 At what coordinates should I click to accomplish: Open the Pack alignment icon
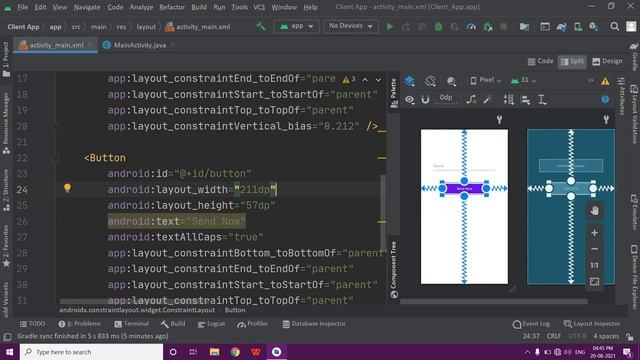coord(509,100)
